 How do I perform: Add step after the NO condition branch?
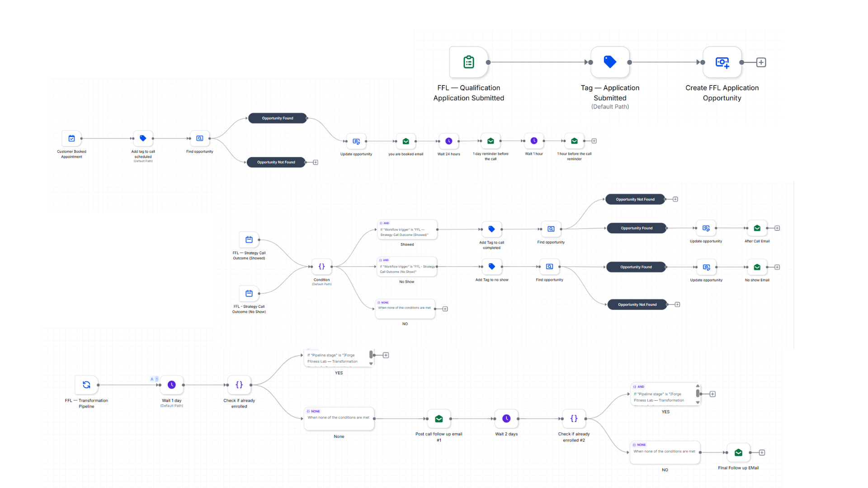(x=445, y=309)
